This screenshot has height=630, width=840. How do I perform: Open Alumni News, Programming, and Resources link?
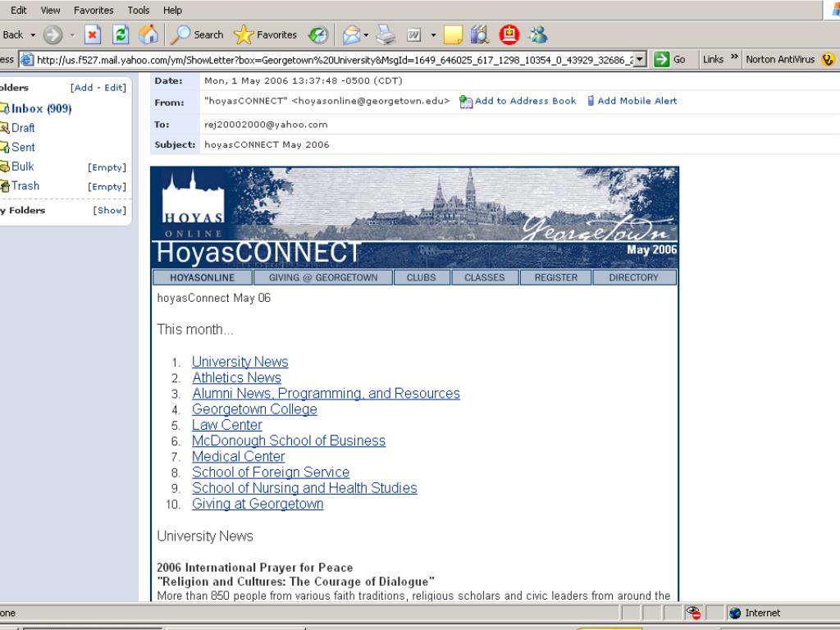coord(326,394)
